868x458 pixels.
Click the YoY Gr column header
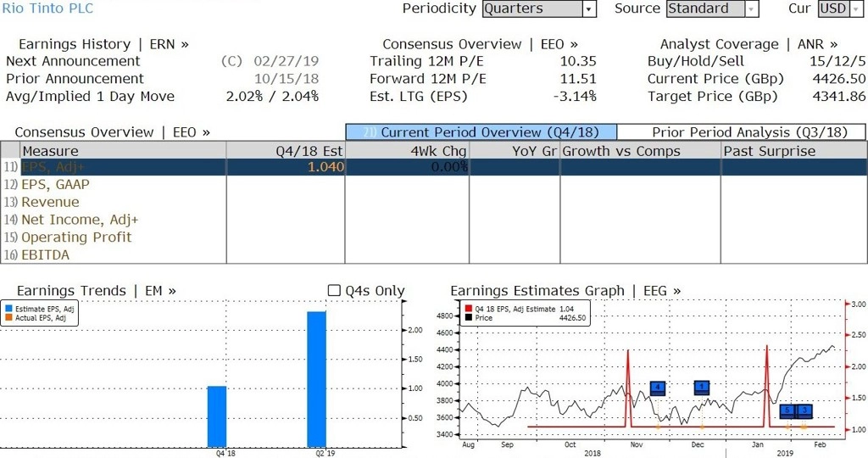click(515, 151)
